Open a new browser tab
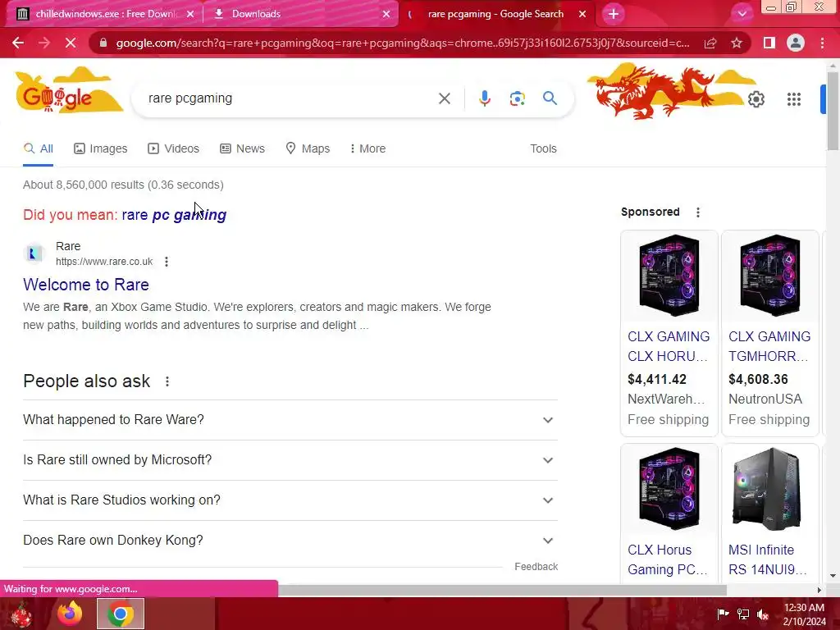Screen dimensions: 840x630 point(614,14)
